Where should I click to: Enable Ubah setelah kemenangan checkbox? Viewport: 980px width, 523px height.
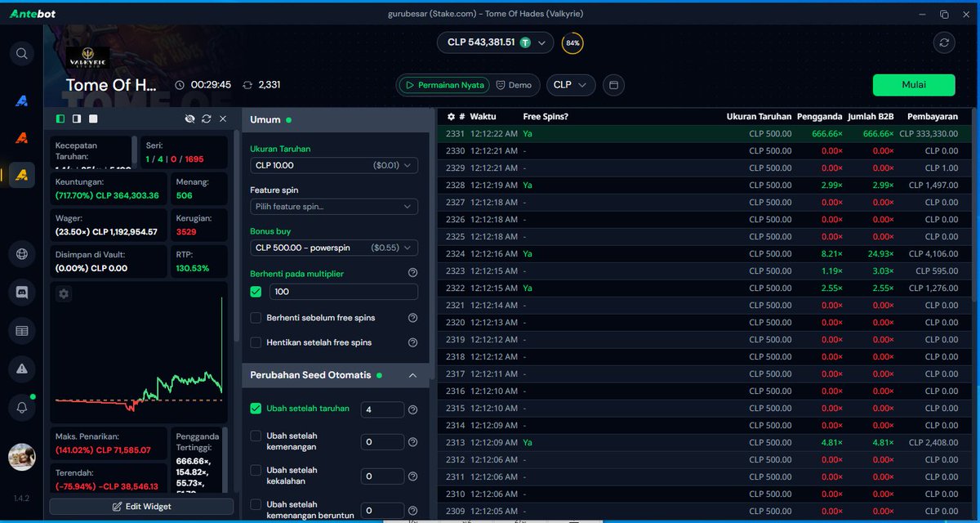(256, 436)
